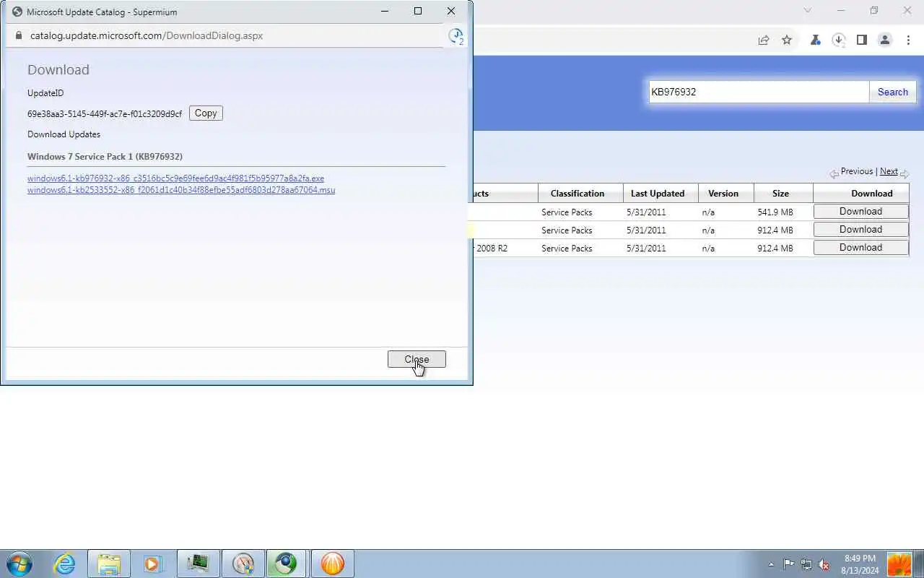924x578 pixels.
Task: Click the Next page arrow icon
Action: pos(905,173)
